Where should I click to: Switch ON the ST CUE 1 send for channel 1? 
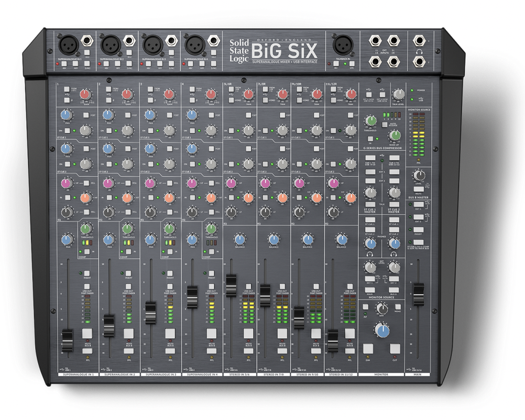(x=67, y=130)
